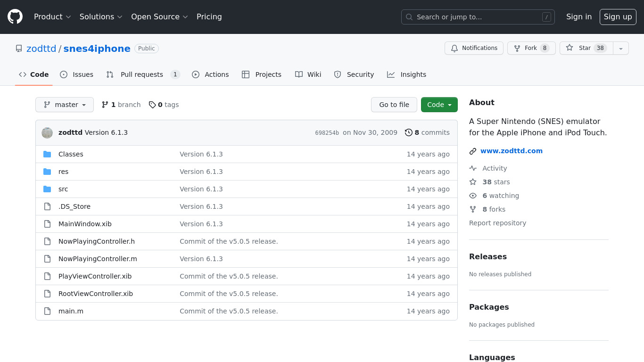The height and width of the screenshot is (362, 644).
Task: Click the GitHub logo icon
Action: click(x=15, y=16)
